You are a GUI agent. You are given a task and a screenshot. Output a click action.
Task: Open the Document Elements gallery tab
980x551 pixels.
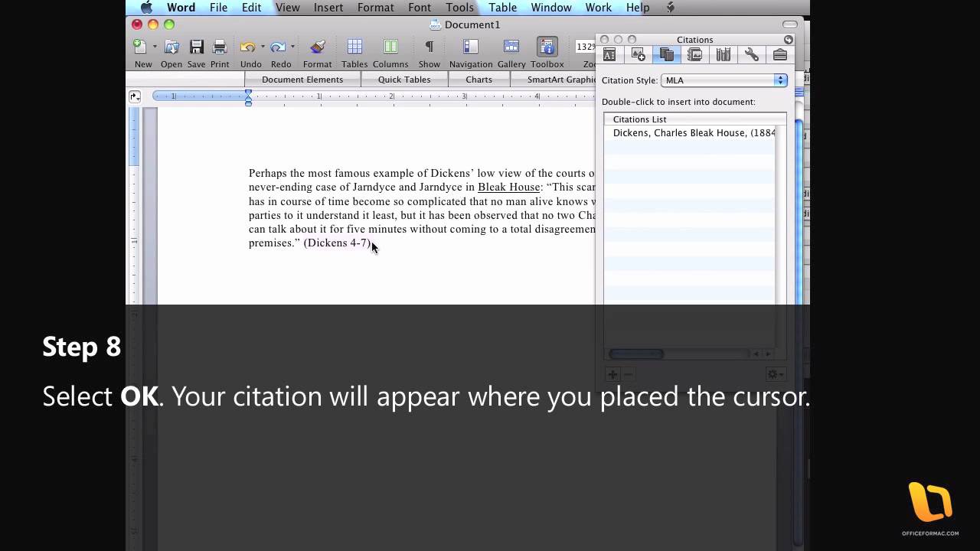(302, 80)
